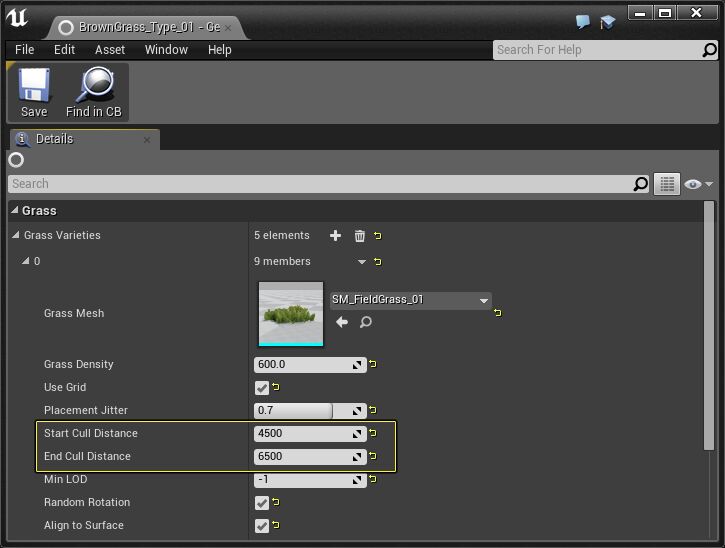Collapse the Grass Varieties array

coord(16,236)
